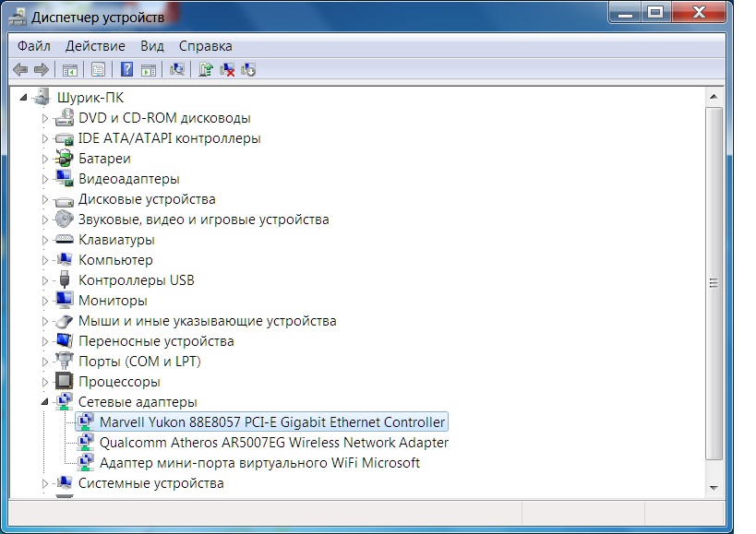This screenshot has height=534, width=756.
Task: Select Qualcomm Atheros AR5007EG Wireless Network Adapter
Action: coord(274,442)
